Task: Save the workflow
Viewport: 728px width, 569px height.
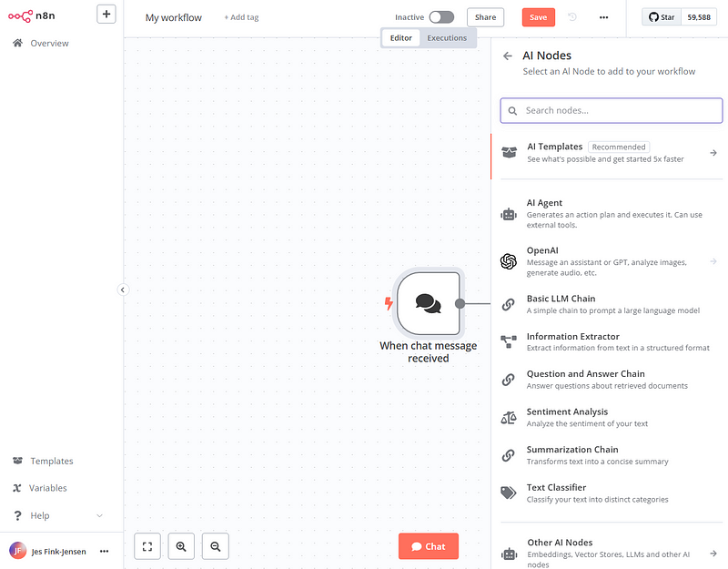Action: click(x=538, y=17)
